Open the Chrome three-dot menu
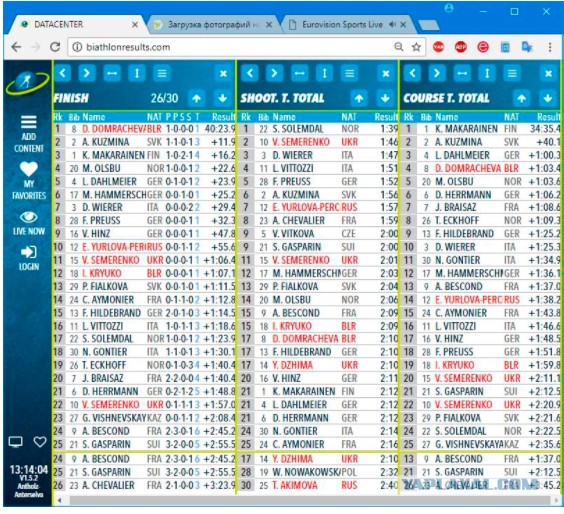 tap(550, 47)
